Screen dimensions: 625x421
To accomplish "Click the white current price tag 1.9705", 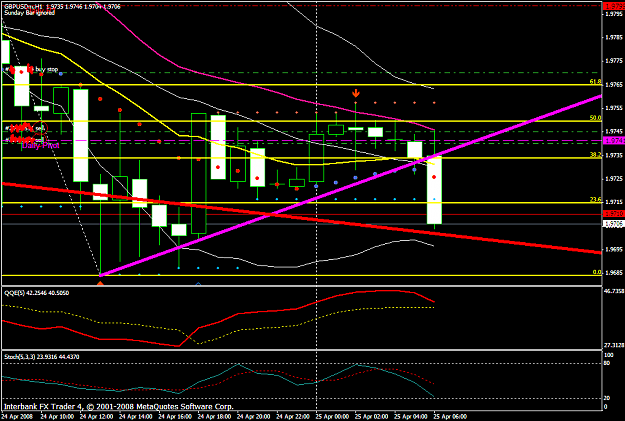I will 614,224.
